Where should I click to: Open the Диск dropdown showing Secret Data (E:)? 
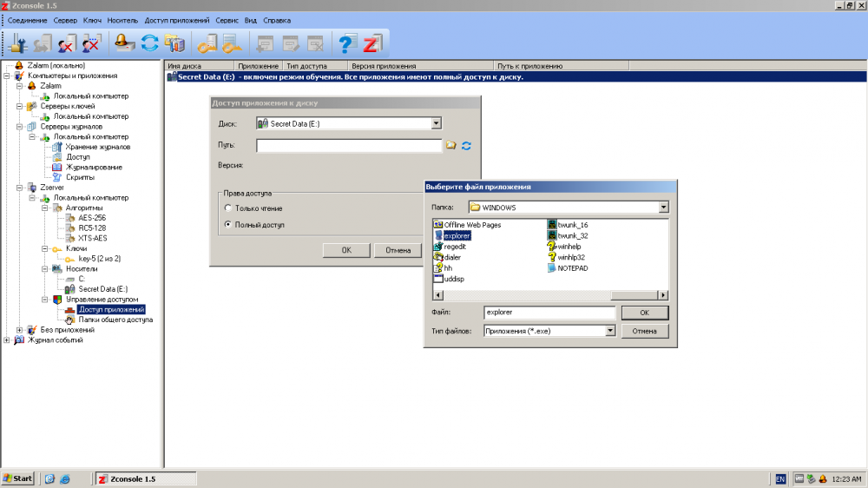click(437, 123)
